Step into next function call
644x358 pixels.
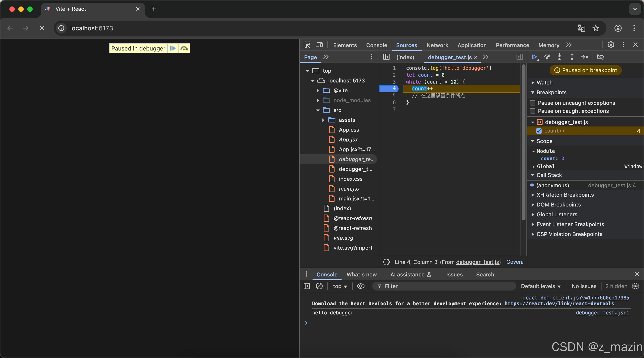tap(559, 57)
